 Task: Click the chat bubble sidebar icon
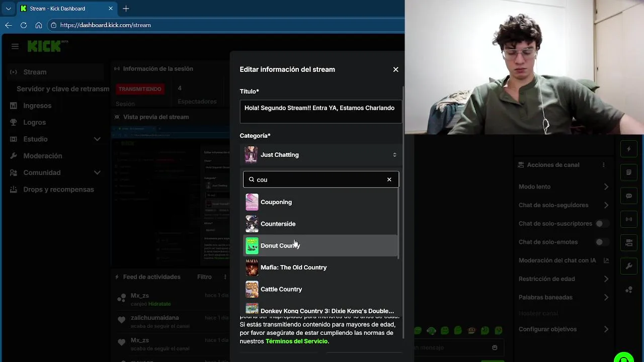629,196
